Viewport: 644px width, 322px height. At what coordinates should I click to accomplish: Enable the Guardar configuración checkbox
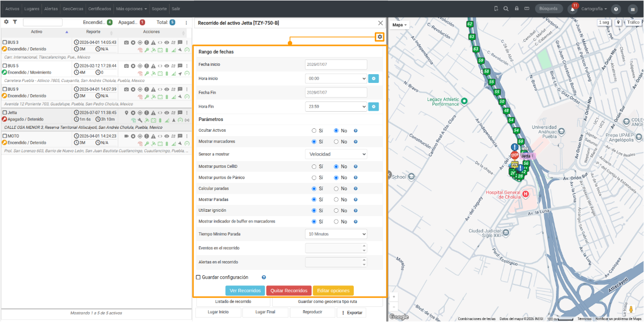point(198,278)
